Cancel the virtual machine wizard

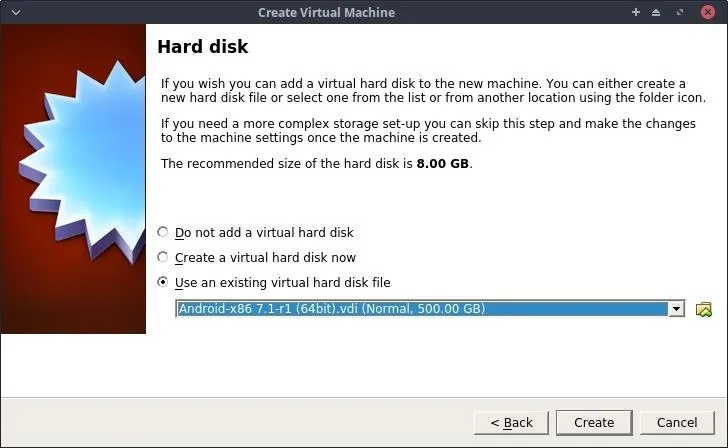tap(677, 422)
